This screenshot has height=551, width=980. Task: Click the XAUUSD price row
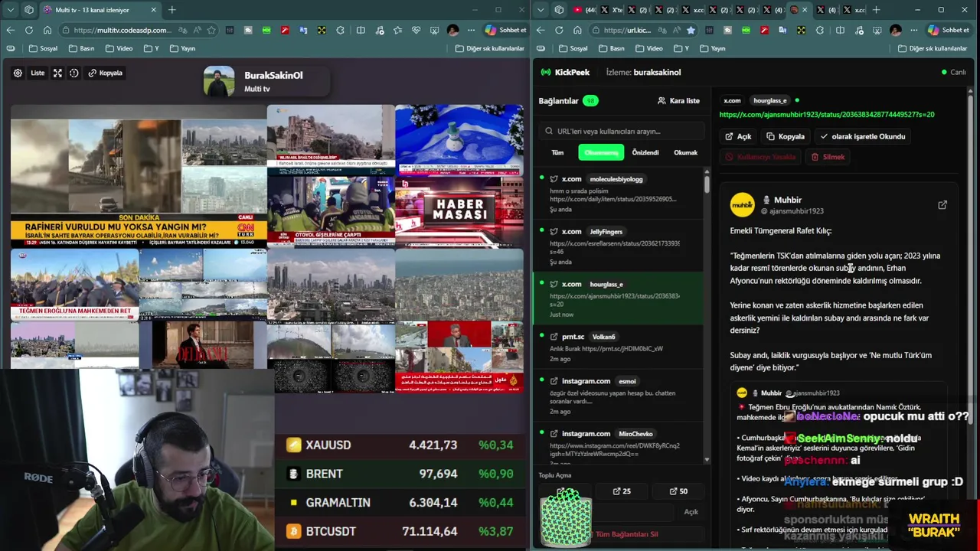401,445
